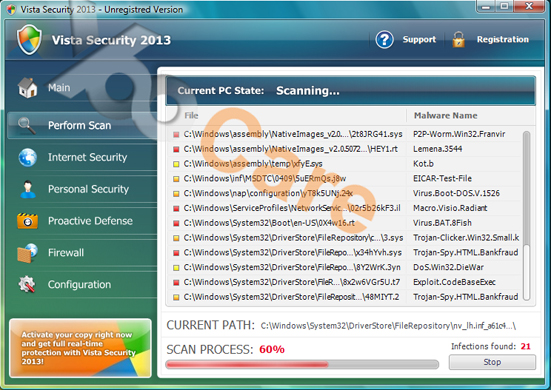
Task: Select the DoS.Win32.DieWar entry
Action: click(x=448, y=267)
